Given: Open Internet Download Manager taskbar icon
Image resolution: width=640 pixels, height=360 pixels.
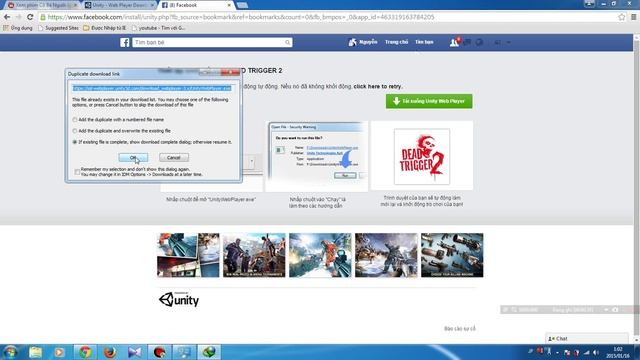Looking at the screenshot, I should click(209, 352).
